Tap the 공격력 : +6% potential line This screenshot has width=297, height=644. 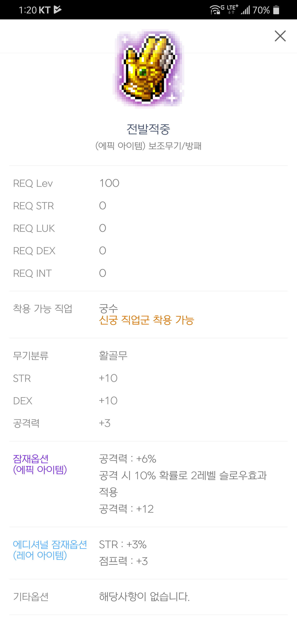coord(127,459)
